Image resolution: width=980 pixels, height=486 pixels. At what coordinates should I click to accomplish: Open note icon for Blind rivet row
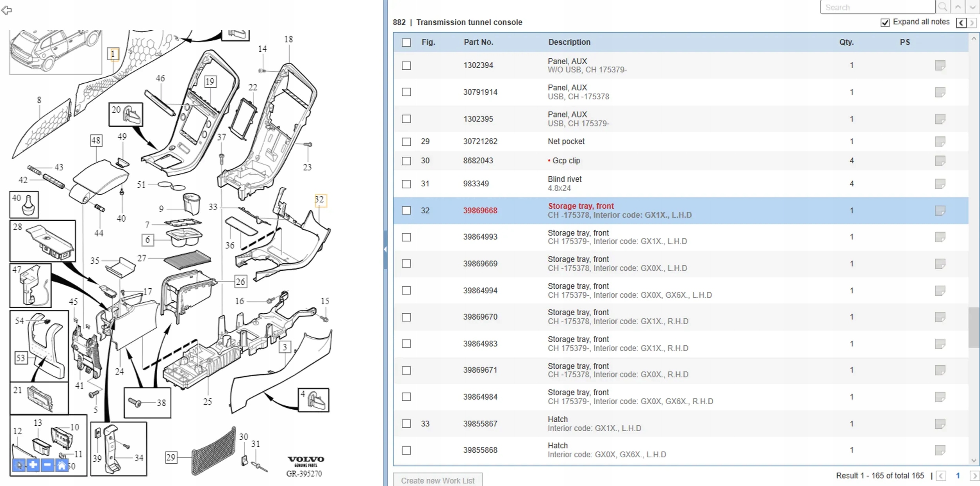940,184
